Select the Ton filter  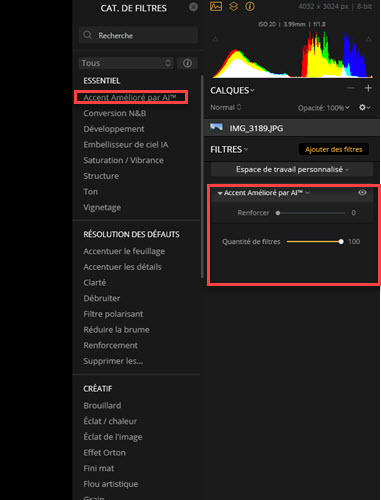pyautogui.click(x=91, y=192)
